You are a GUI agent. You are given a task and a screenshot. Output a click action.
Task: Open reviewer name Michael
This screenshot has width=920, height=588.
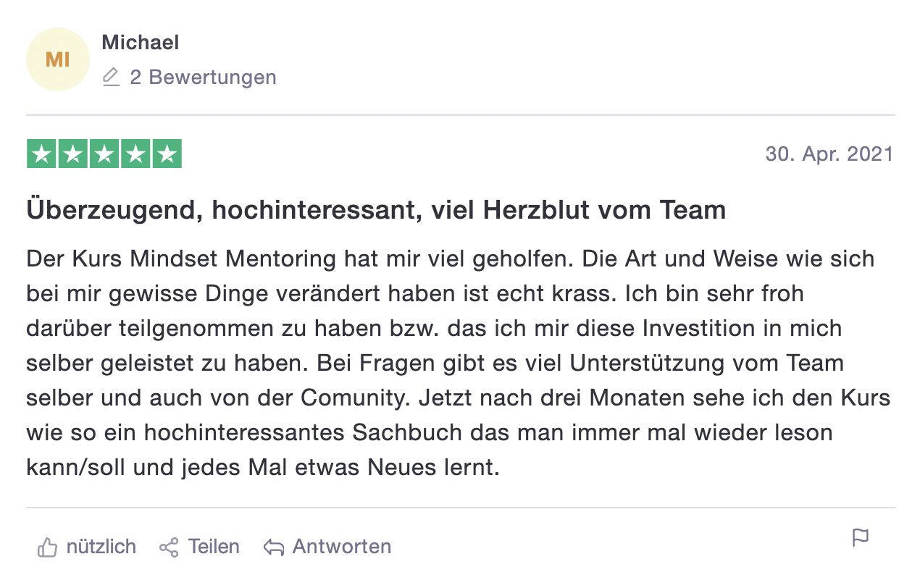pyautogui.click(x=141, y=43)
